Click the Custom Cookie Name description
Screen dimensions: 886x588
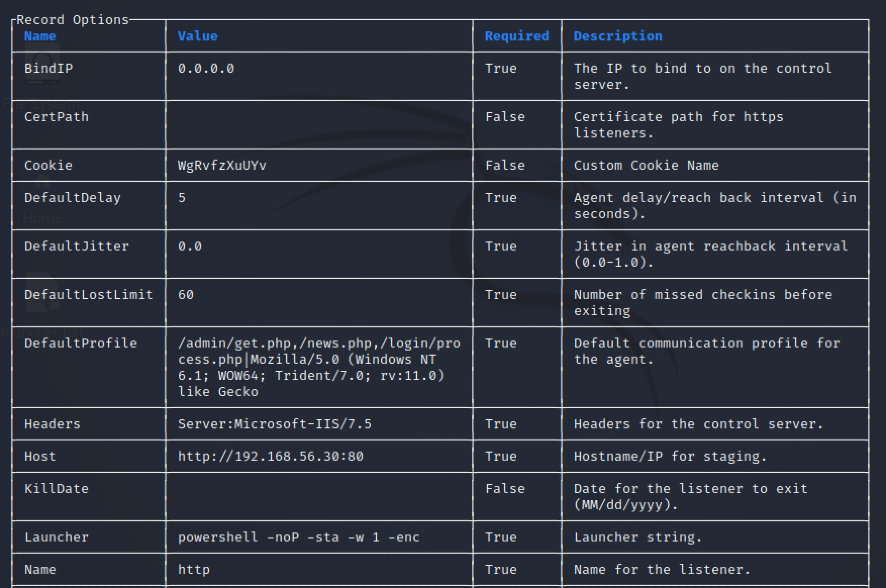[x=646, y=165]
